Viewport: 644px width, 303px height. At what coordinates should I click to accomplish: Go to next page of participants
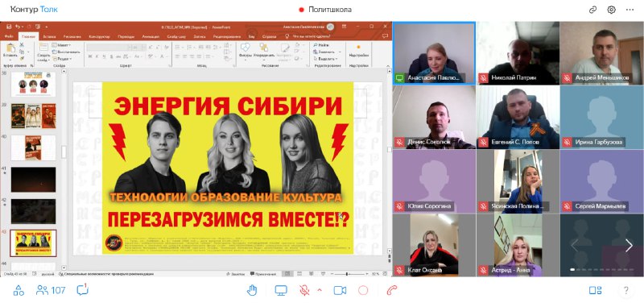pos(629,246)
